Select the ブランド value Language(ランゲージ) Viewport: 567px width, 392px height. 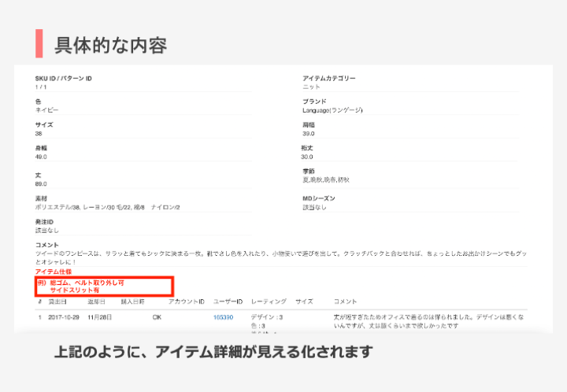332,110
